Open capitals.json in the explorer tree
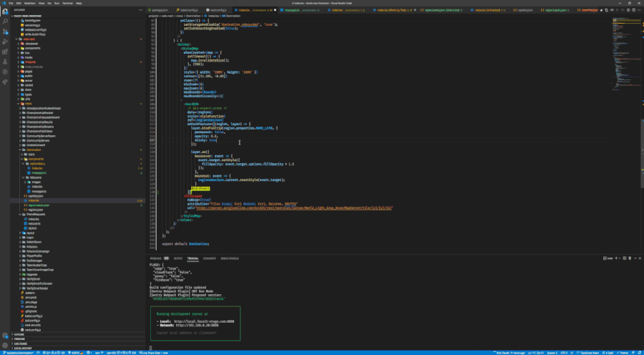This screenshot has height=355, width=644. tap(36, 196)
